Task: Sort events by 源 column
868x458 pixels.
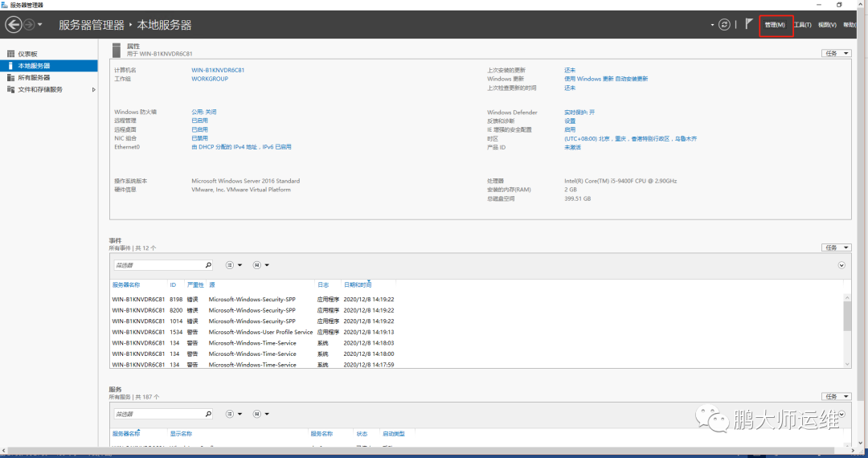Action: [212, 285]
